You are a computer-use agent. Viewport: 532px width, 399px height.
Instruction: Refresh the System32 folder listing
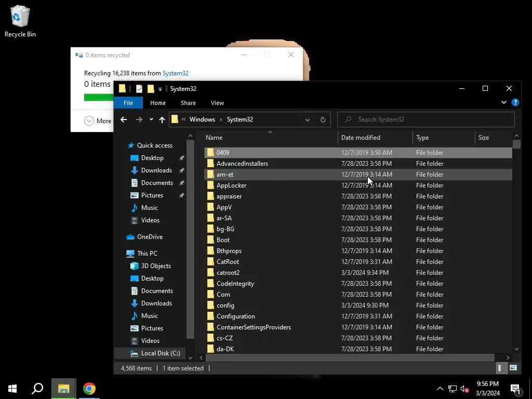[x=323, y=119]
